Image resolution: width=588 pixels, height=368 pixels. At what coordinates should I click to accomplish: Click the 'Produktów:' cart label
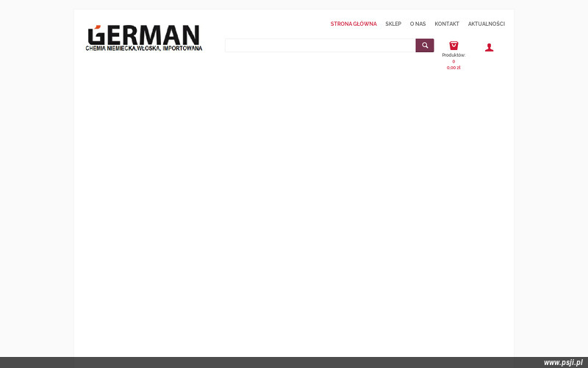pyautogui.click(x=453, y=55)
